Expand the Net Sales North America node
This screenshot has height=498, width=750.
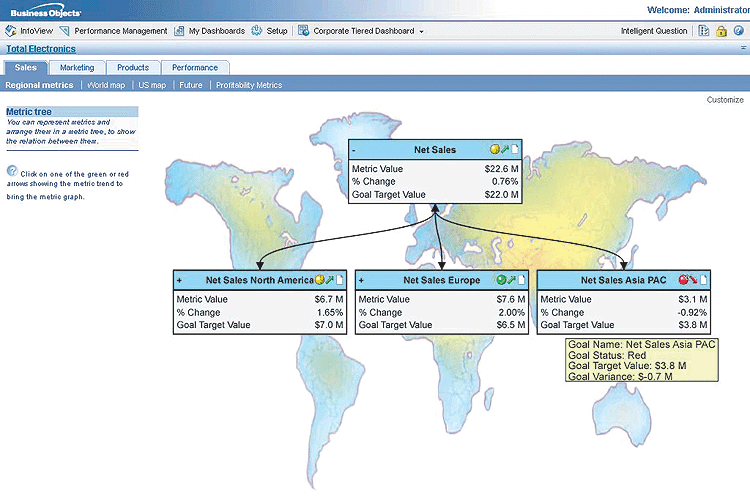179,280
